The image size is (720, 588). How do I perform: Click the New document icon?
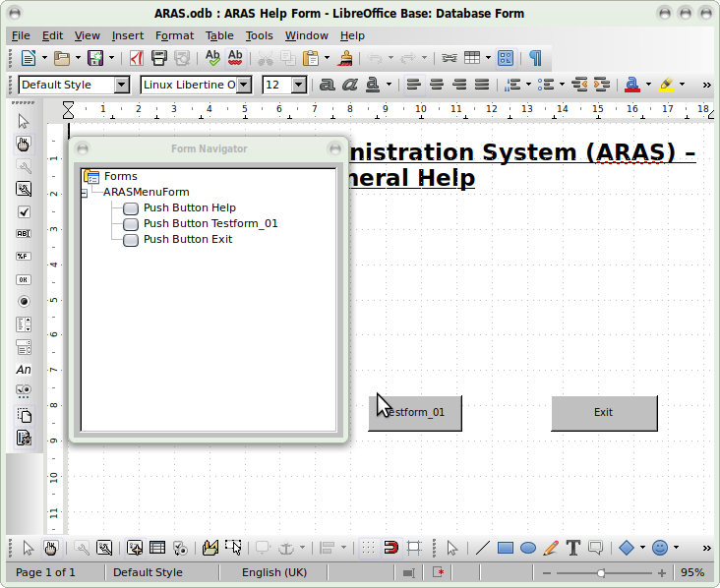(x=28, y=58)
